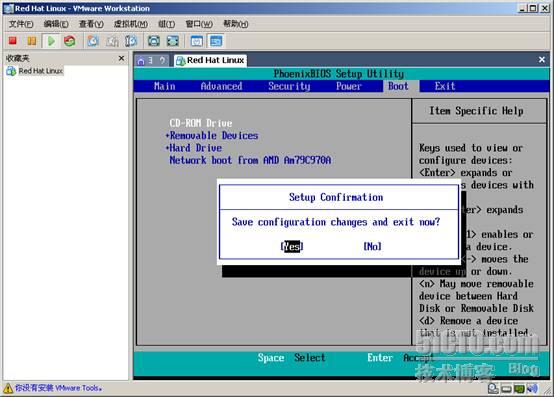Select the Red Hat Linux tab

click(211, 60)
